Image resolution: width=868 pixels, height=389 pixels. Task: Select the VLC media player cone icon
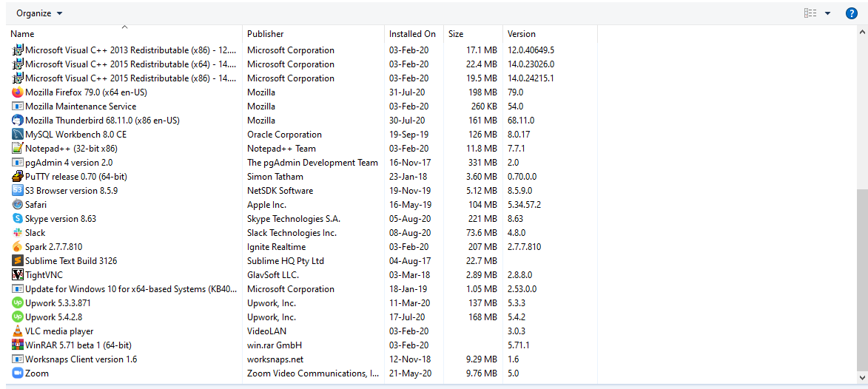click(x=18, y=331)
